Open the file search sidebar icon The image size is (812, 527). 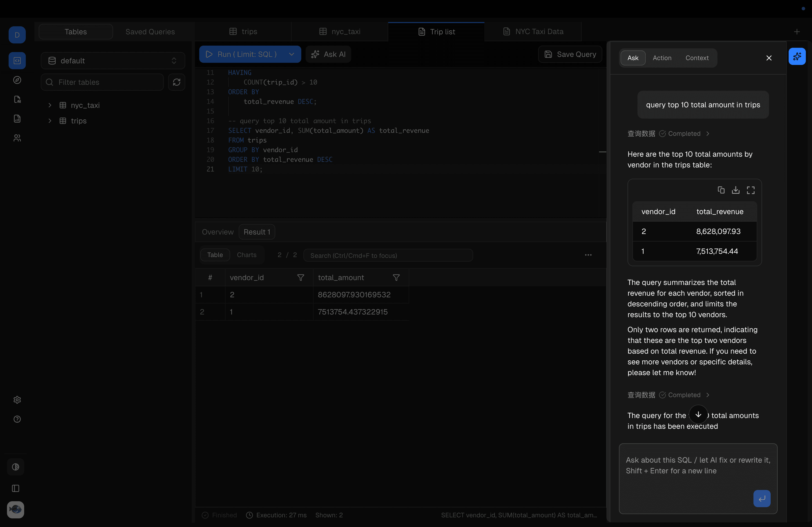pos(17,100)
